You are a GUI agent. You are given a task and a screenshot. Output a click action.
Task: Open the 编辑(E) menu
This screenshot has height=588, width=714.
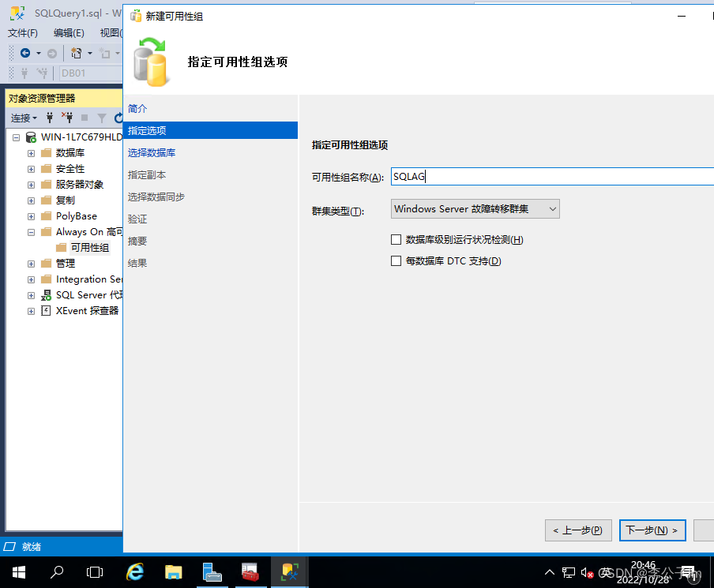69,33
